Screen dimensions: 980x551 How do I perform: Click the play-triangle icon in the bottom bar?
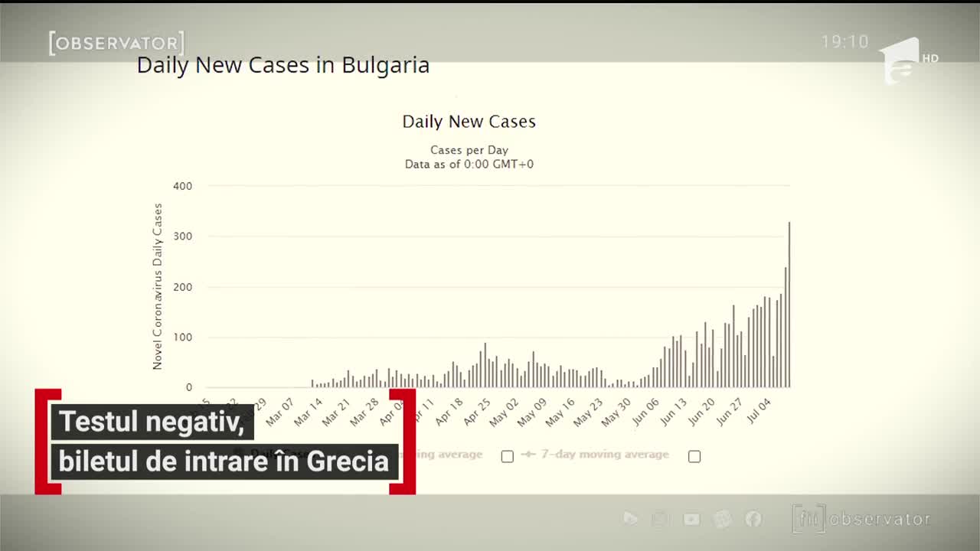pyautogui.click(x=630, y=519)
